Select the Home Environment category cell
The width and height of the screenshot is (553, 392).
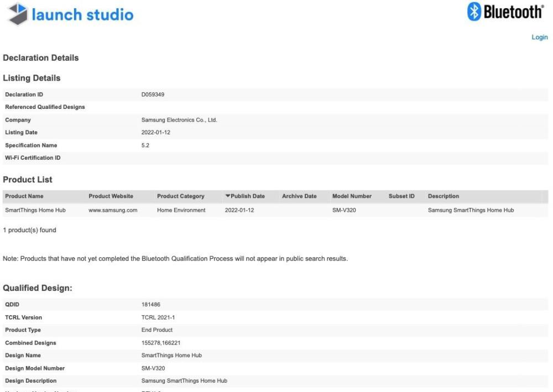[181, 210]
